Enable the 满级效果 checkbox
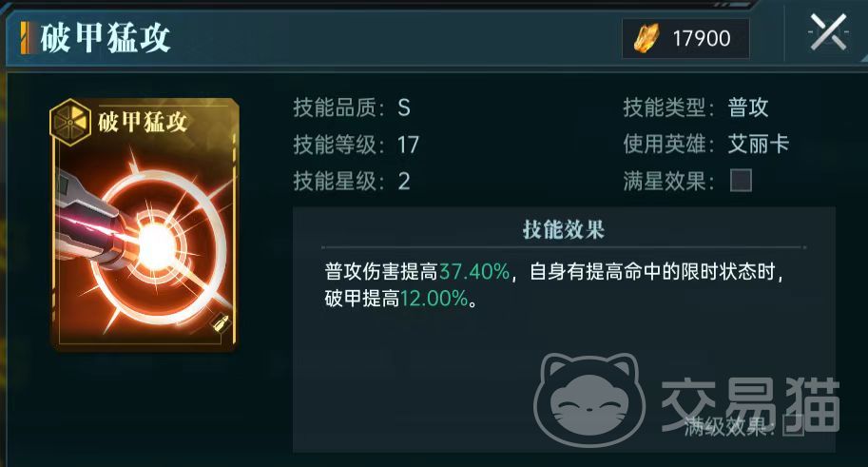This screenshot has width=868, height=467. click(793, 425)
